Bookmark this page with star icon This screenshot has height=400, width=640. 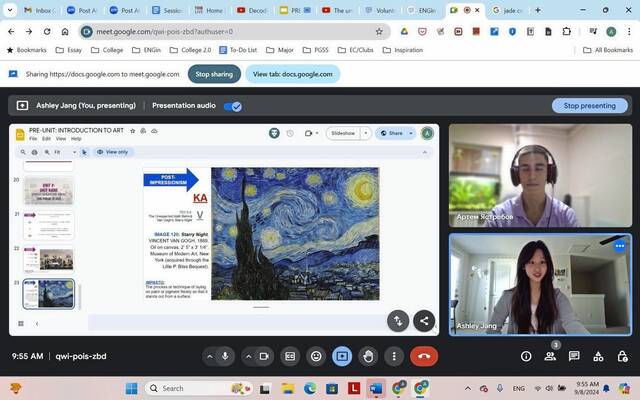click(x=379, y=31)
